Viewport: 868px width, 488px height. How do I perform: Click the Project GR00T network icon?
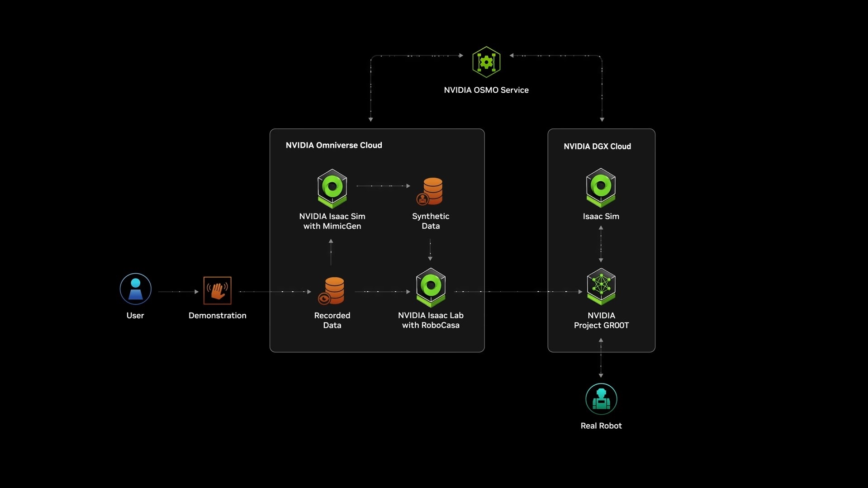click(x=601, y=286)
